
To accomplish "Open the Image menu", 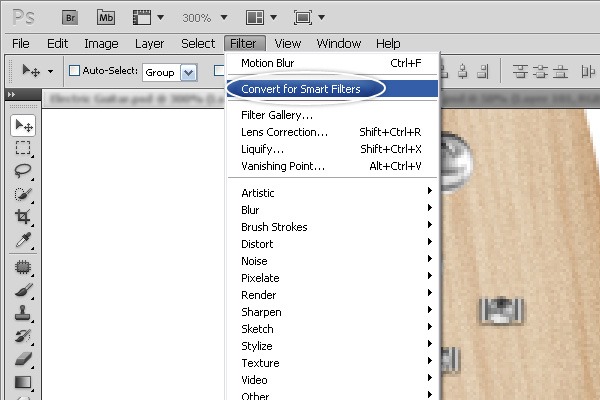I will pyautogui.click(x=101, y=44).
